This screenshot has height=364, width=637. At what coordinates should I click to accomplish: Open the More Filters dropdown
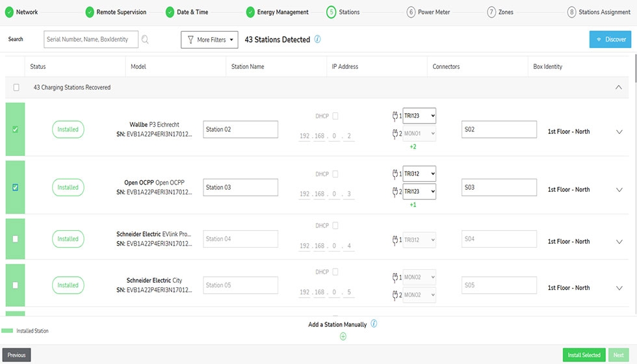coord(209,40)
